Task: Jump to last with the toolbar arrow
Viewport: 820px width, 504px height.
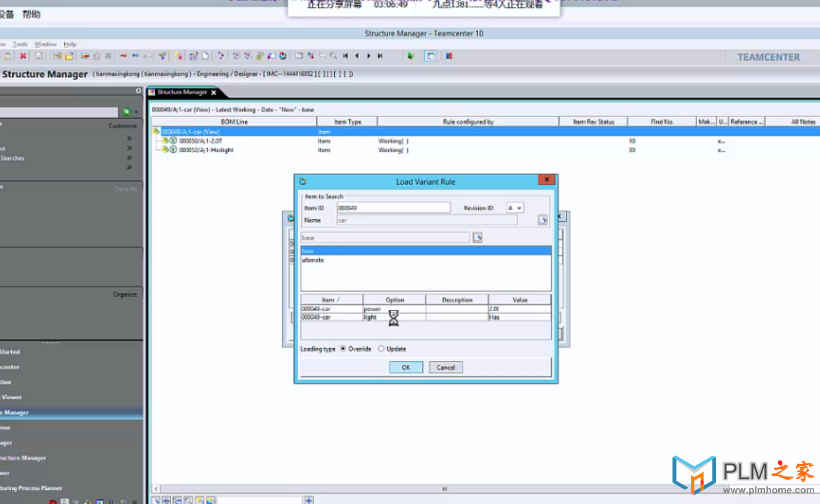Action: [380, 56]
